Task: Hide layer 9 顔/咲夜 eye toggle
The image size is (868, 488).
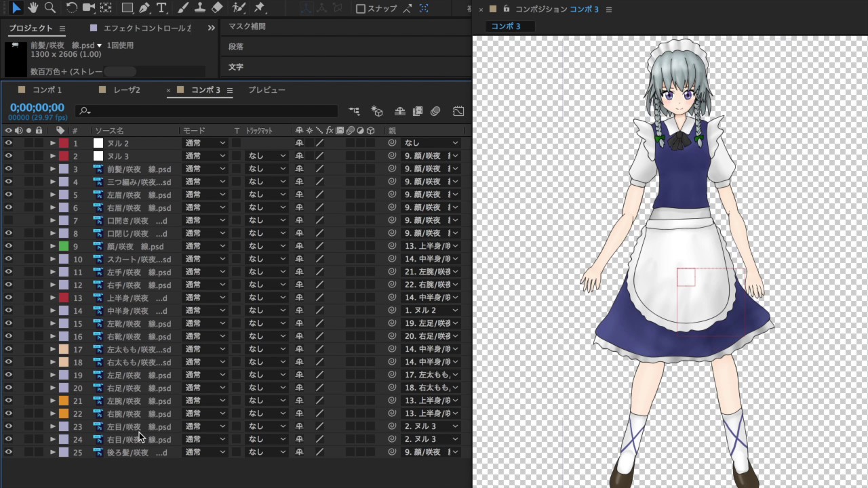Action: coord(8,246)
